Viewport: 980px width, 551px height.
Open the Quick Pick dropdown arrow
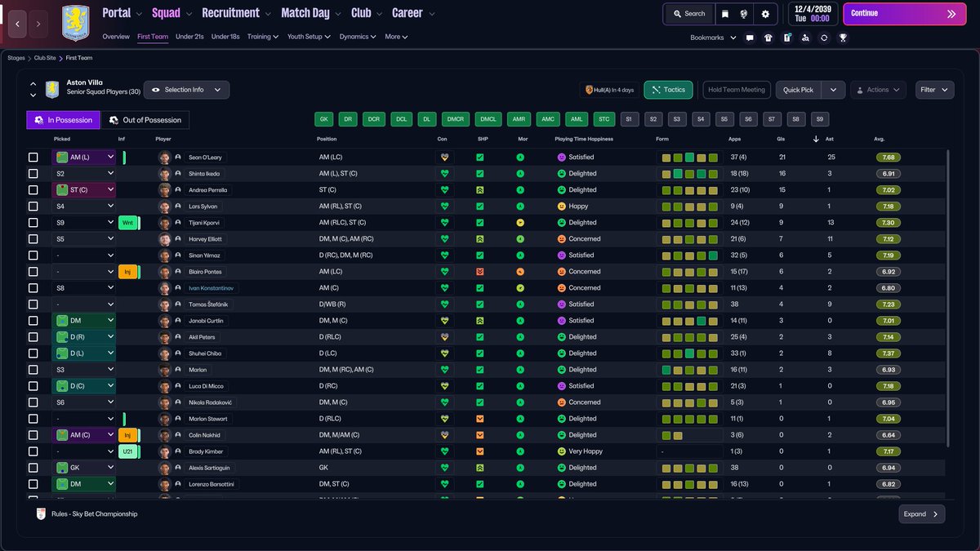click(833, 90)
